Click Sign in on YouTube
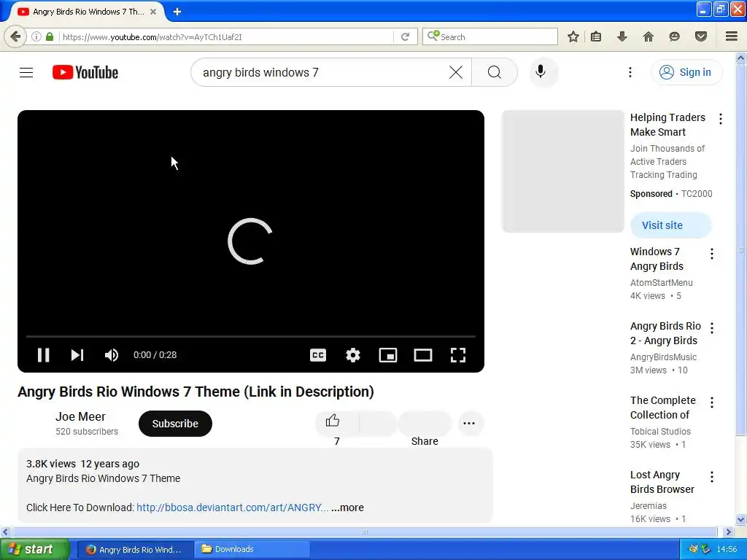747x560 pixels. [686, 72]
